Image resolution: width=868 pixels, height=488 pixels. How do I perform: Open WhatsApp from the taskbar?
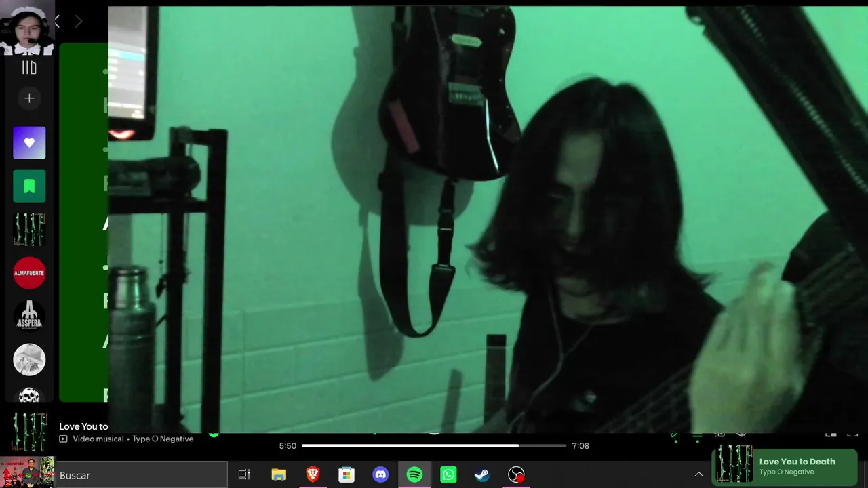(448, 475)
